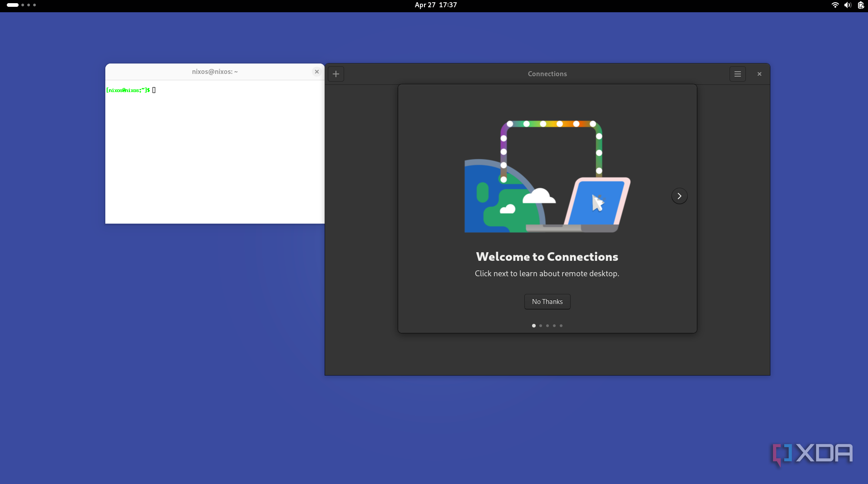Jump to the fifth carousel page dot
The image size is (868, 484).
[x=561, y=326]
